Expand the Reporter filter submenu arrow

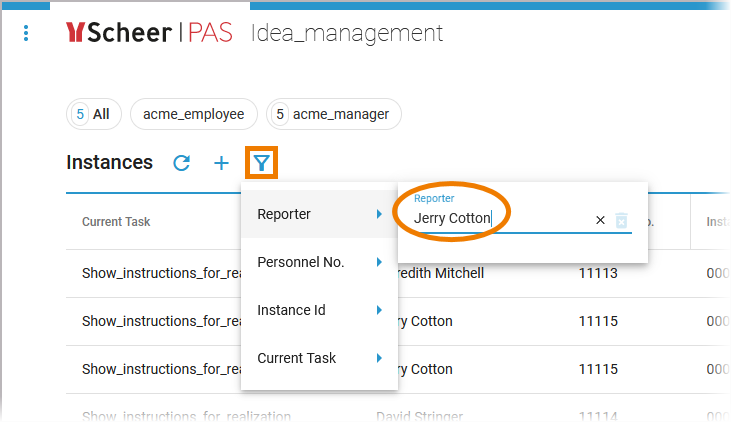pos(379,214)
